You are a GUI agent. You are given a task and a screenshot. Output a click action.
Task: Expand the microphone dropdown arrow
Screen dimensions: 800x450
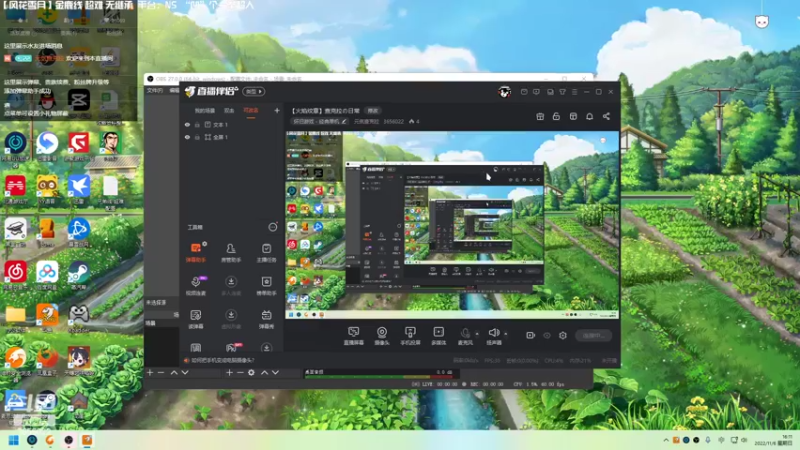click(477, 334)
